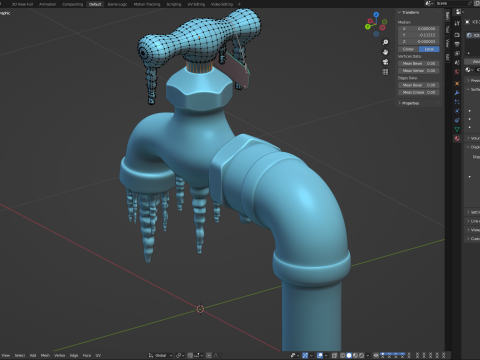Open the viewport shading options dropdown arrow
Image resolution: width=480 pixels, height=360 pixels.
click(x=368, y=355)
